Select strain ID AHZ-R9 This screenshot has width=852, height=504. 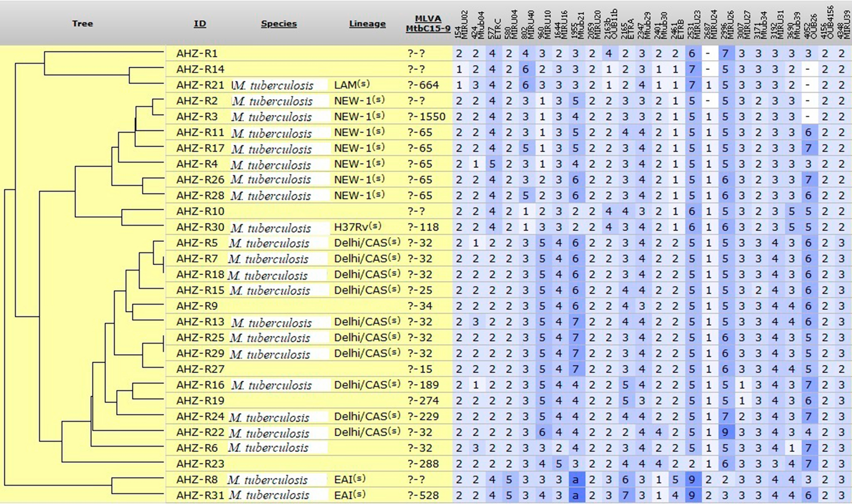(197, 306)
